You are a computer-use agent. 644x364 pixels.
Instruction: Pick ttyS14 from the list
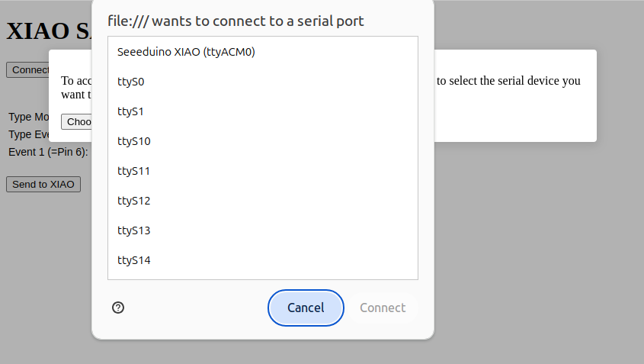point(133,260)
